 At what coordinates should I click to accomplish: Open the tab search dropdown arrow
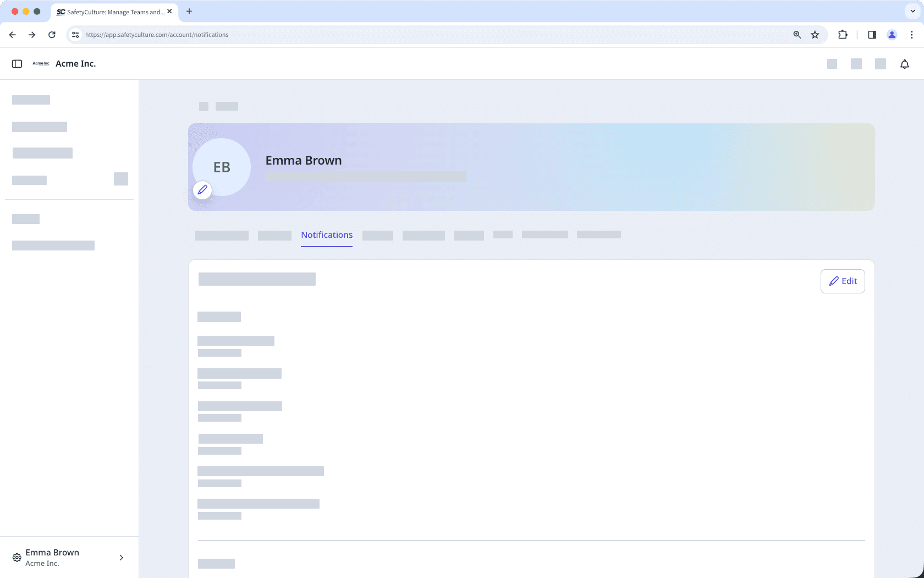pyautogui.click(x=911, y=12)
